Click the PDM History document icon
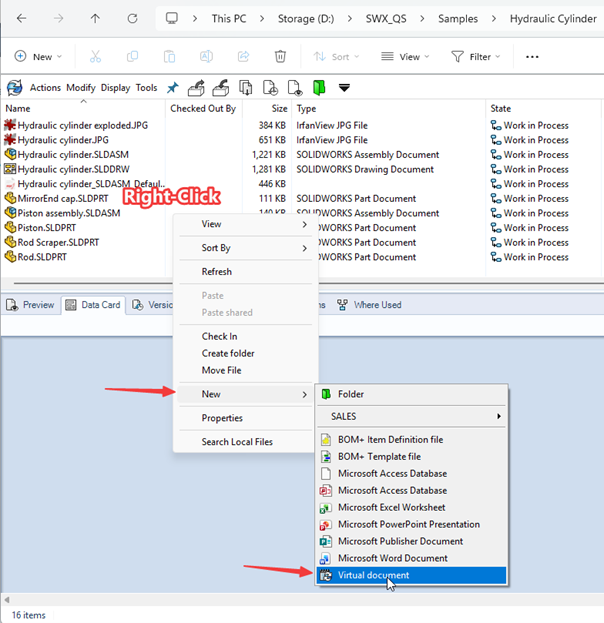The width and height of the screenshot is (604, 623). (270, 88)
